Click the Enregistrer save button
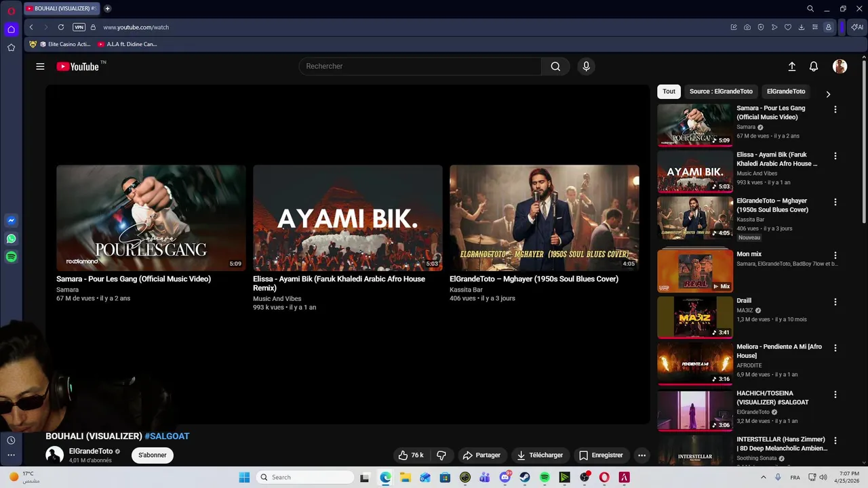This screenshot has width=868, height=488. click(601, 455)
